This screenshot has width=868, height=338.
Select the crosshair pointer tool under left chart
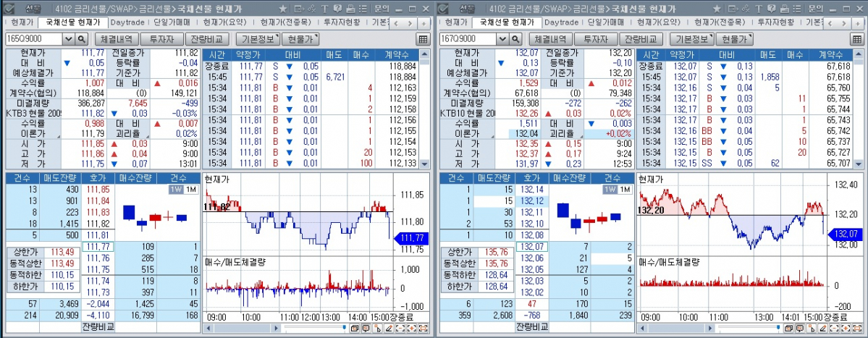(378, 329)
